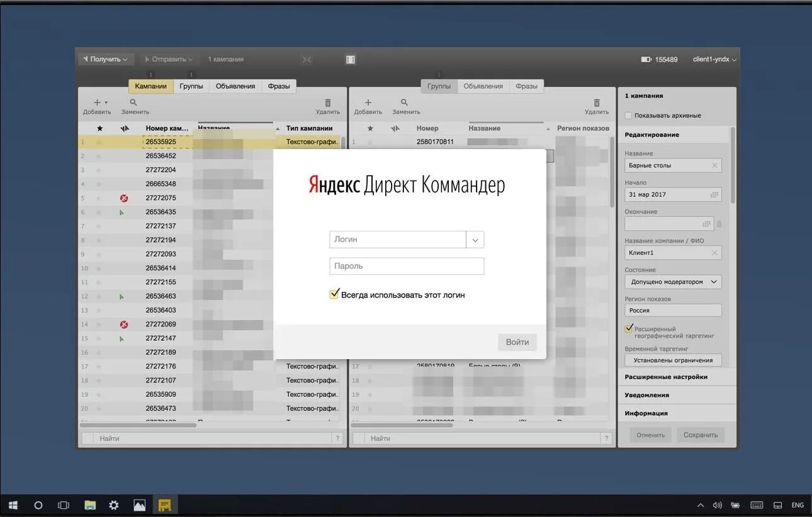Toggle favorite star on campaign 26535909 row
The image size is (812, 517).
[99, 394]
